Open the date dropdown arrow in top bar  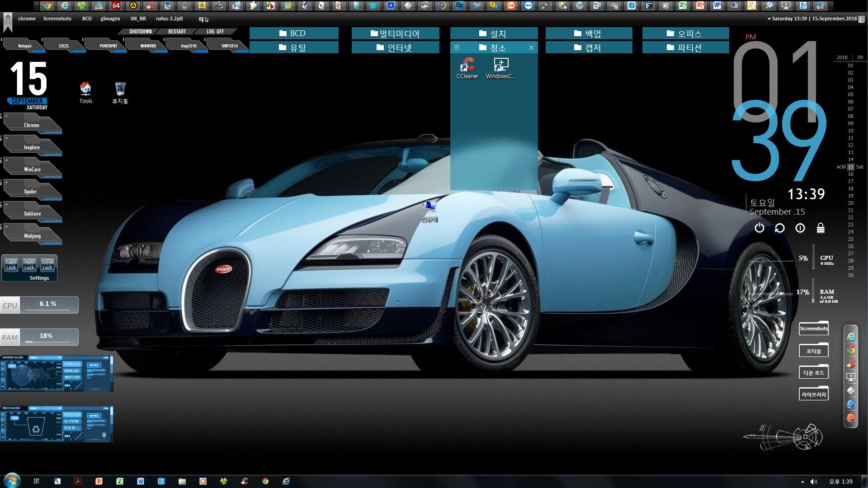click(769, 19)
